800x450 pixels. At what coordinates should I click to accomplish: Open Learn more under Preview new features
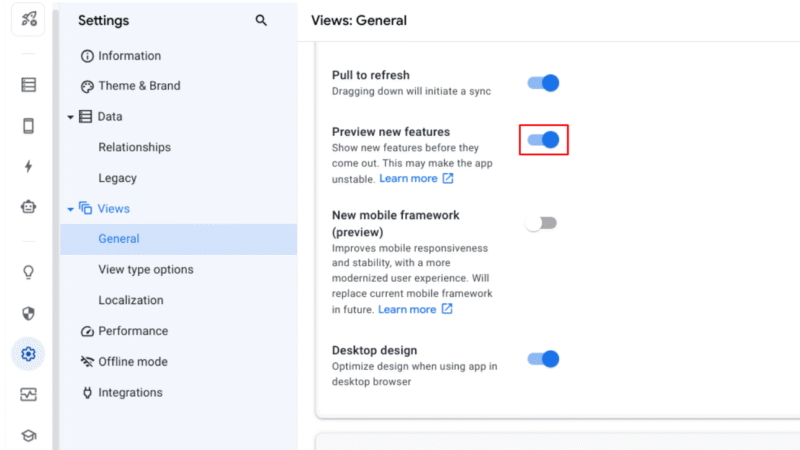[x=416, y=179]
